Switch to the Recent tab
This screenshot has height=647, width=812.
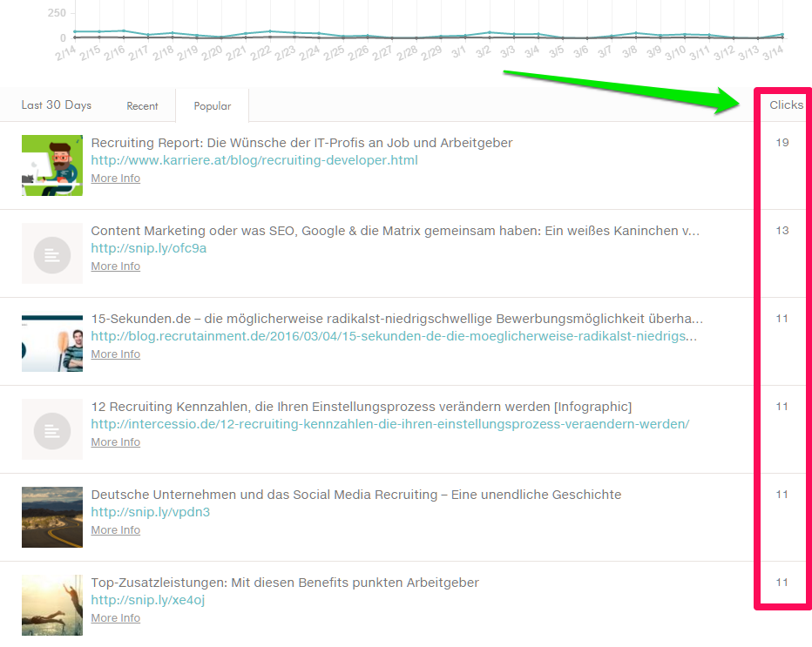click(142, 105)
